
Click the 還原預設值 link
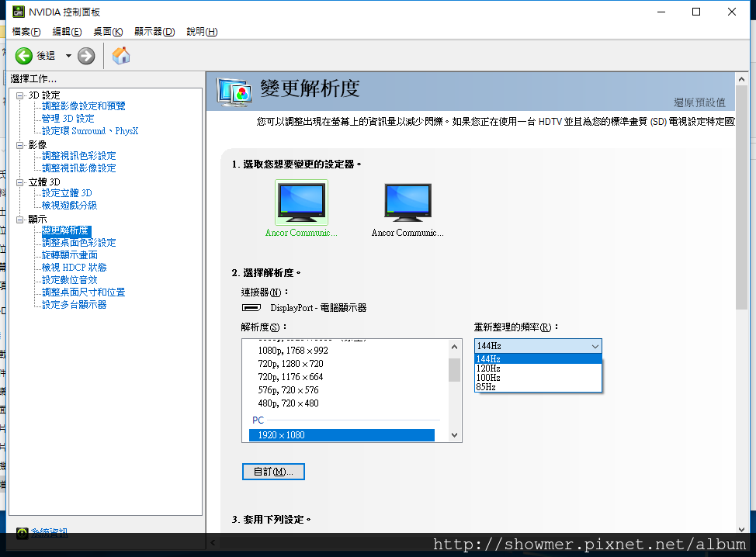click(699, 102)
